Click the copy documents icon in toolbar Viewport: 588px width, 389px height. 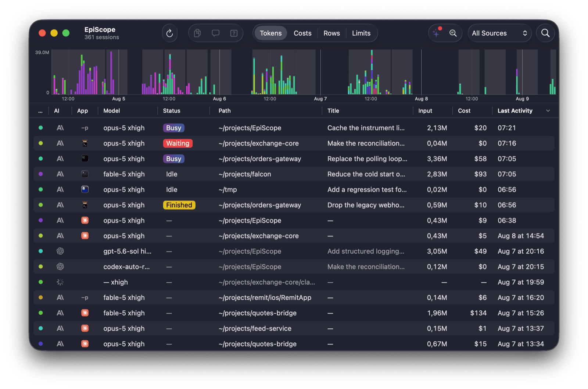coord(197,33)
